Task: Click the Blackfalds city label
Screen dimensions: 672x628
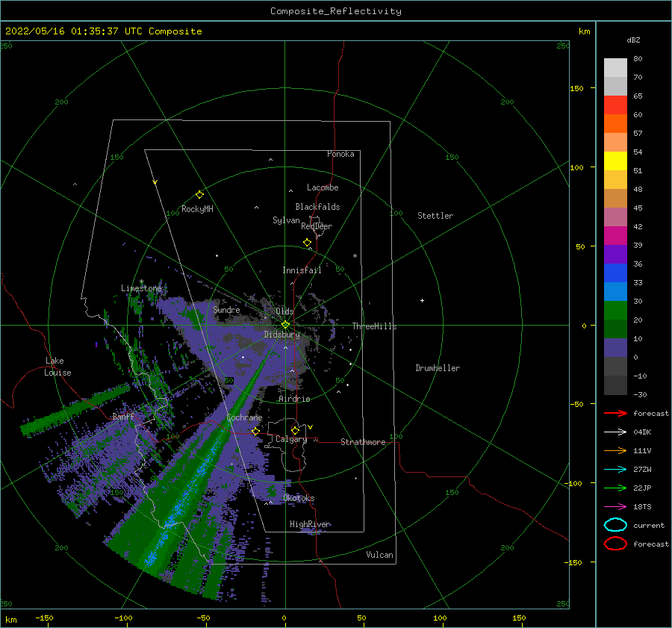Action: pos(317,207)
